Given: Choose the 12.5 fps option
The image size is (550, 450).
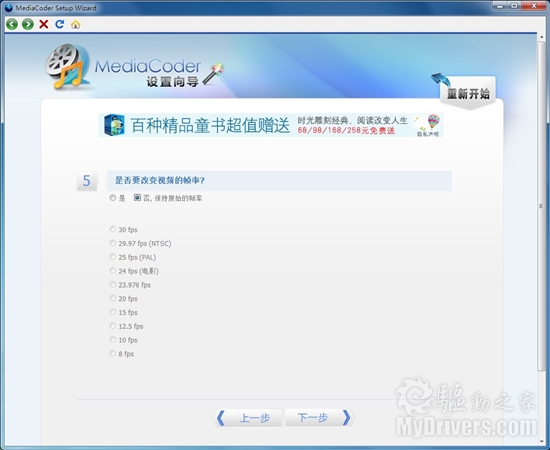Looking at the screenshot, I should (113, 326).
